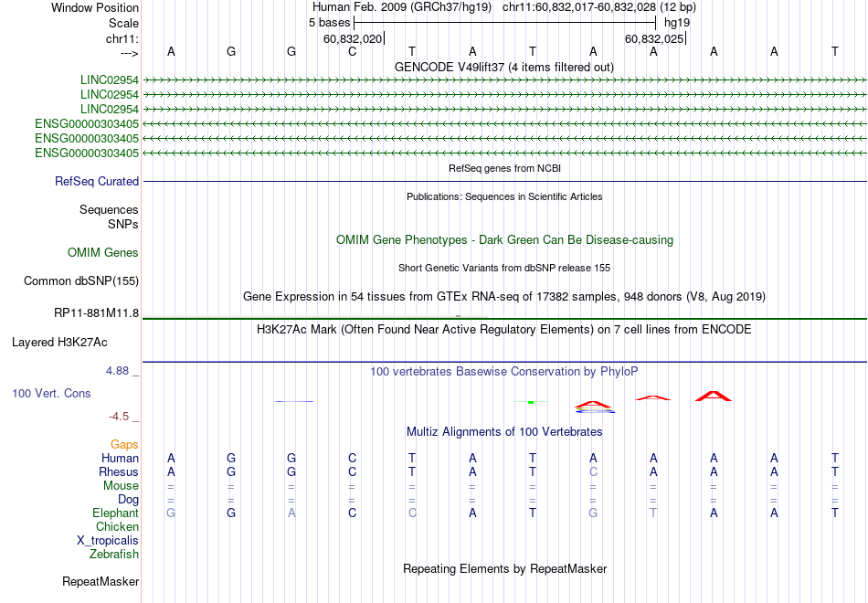Click the RepeatMasker track label
868x603 pixels.
point(101,581)
